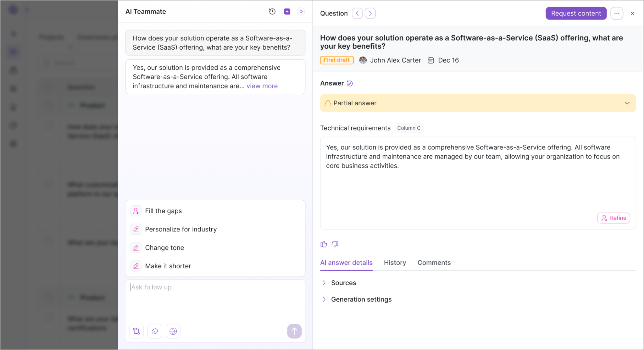This screenshot has width=644, height=350.
Task: Click the Request content button
Action: tap(576, 14)
